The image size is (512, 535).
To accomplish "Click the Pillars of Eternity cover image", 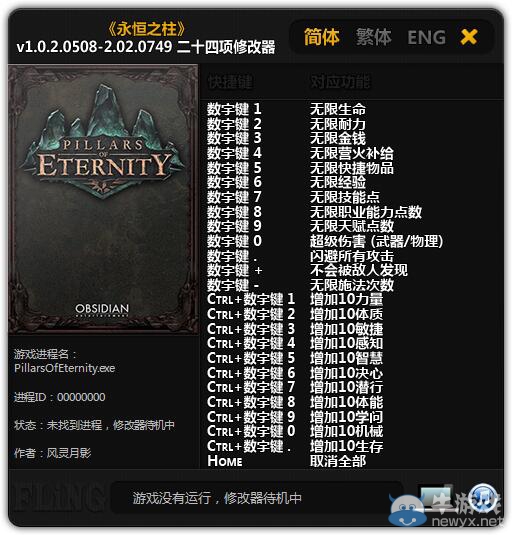I will (x=103, y=199).
